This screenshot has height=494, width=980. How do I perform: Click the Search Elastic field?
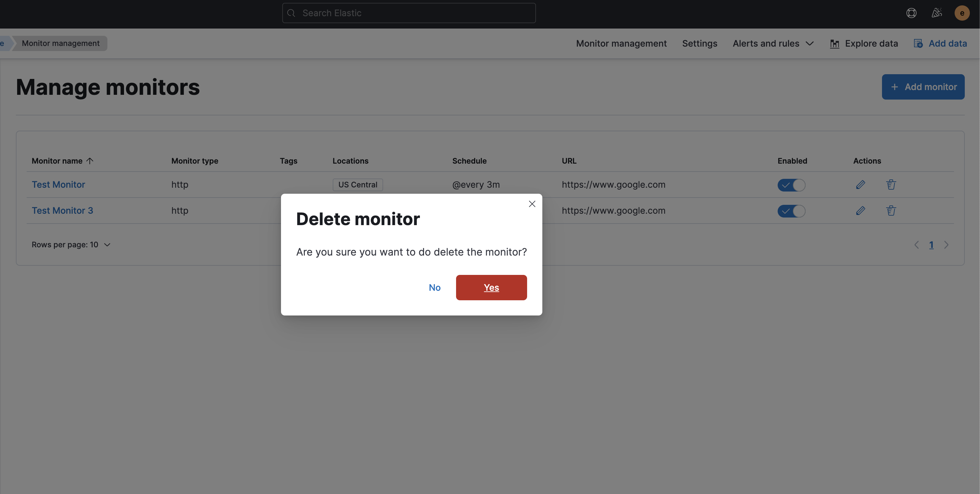[x=409, y=13]
